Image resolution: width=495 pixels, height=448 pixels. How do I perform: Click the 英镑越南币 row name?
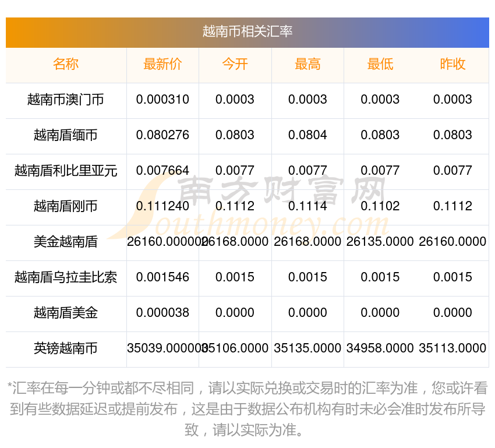(66, 348)
